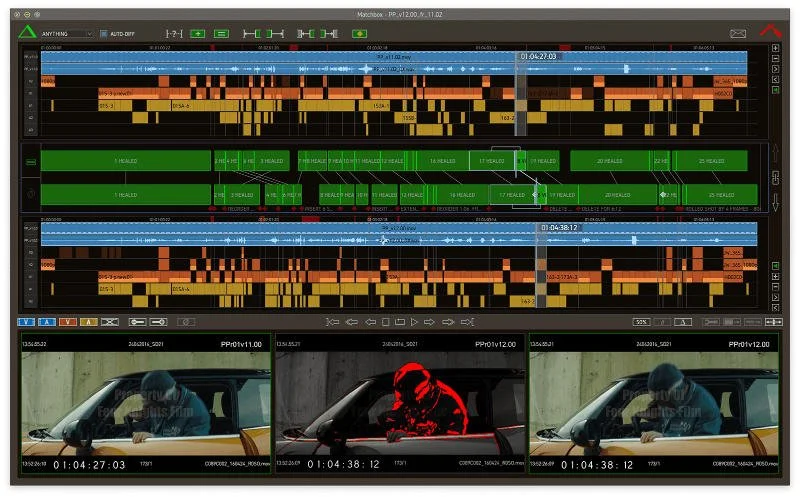This screenshot has width=800, height=497.
Task: Click the extend-right block trim icon
Action: click(x=276, y=34)
